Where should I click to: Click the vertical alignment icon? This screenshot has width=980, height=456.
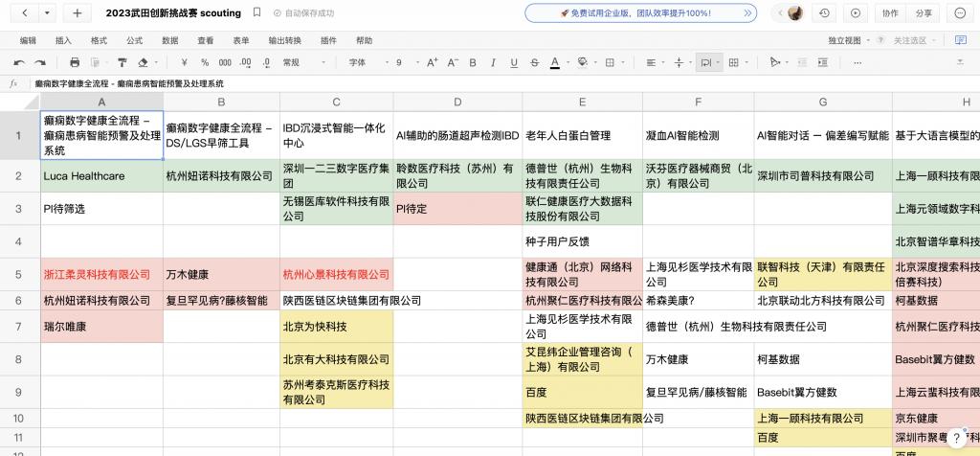679,62
